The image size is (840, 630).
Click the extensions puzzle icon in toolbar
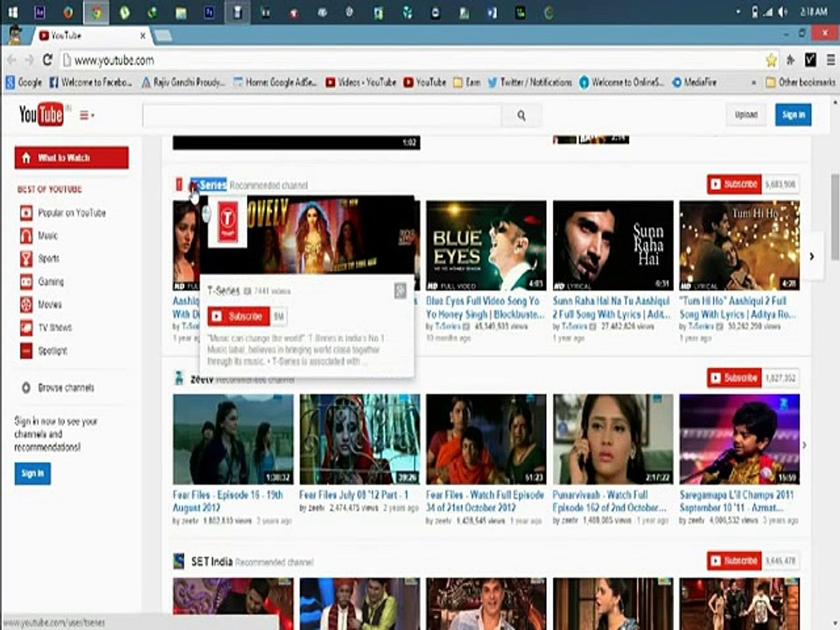[x=790, y=60]
